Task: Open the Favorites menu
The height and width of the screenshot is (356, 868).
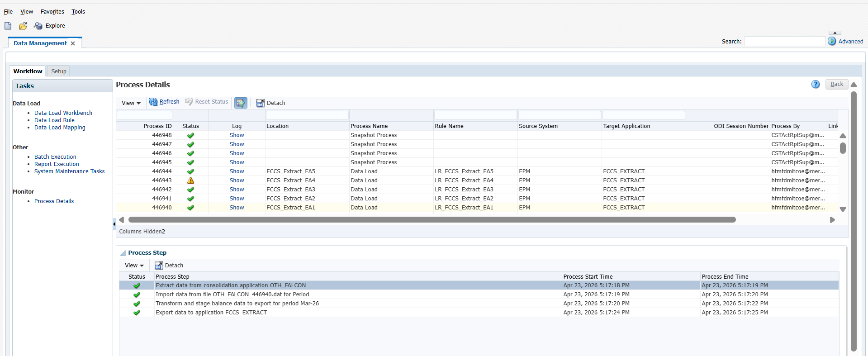Action: pos(52,12)
